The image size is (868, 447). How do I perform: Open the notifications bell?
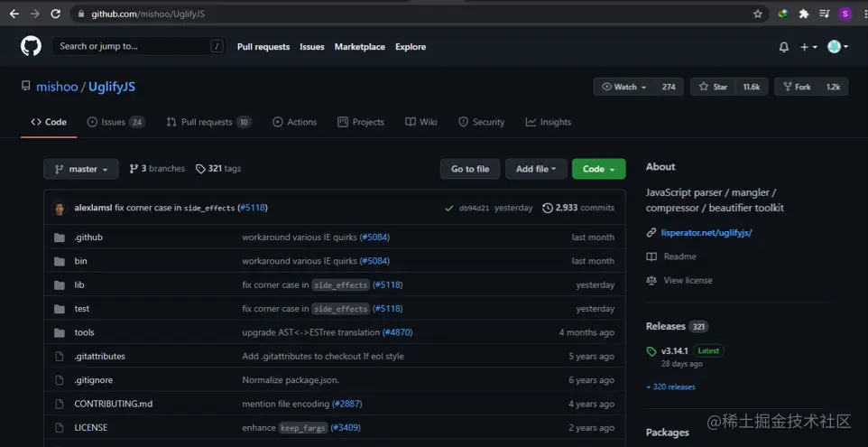[x=784, y=47]
